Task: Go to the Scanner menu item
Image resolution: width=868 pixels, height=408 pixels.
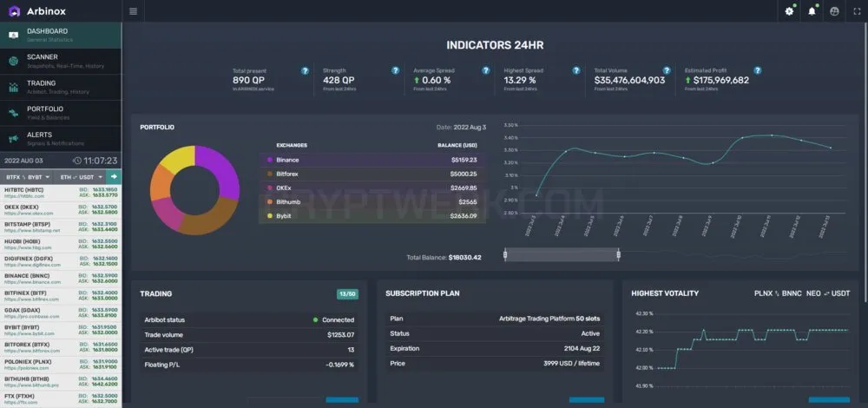Action: [61, 62]
